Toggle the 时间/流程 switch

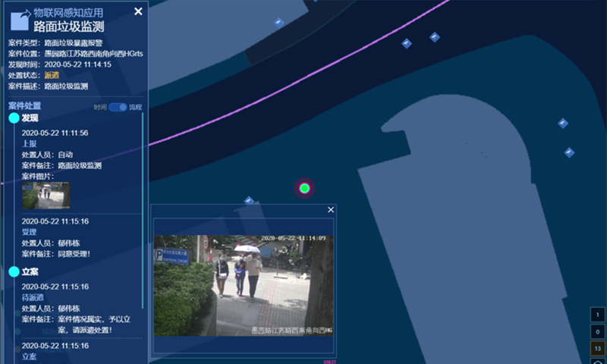coord(118,108)
